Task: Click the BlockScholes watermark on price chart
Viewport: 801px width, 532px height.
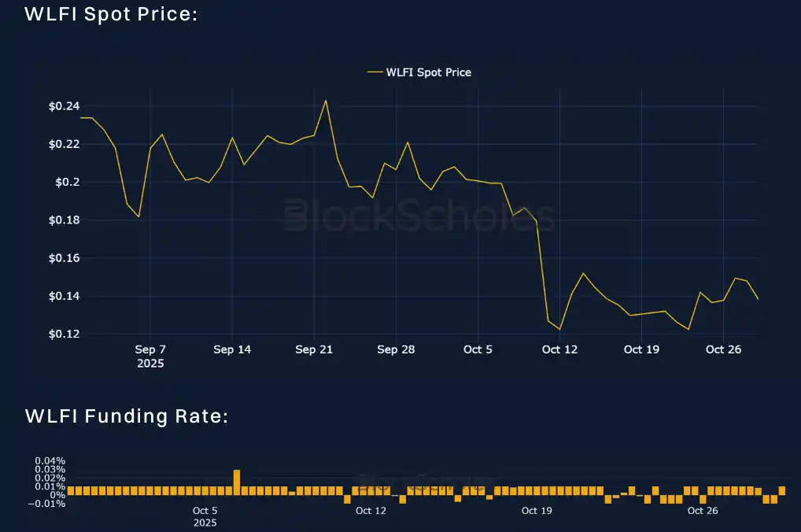Action: [419, 216]
